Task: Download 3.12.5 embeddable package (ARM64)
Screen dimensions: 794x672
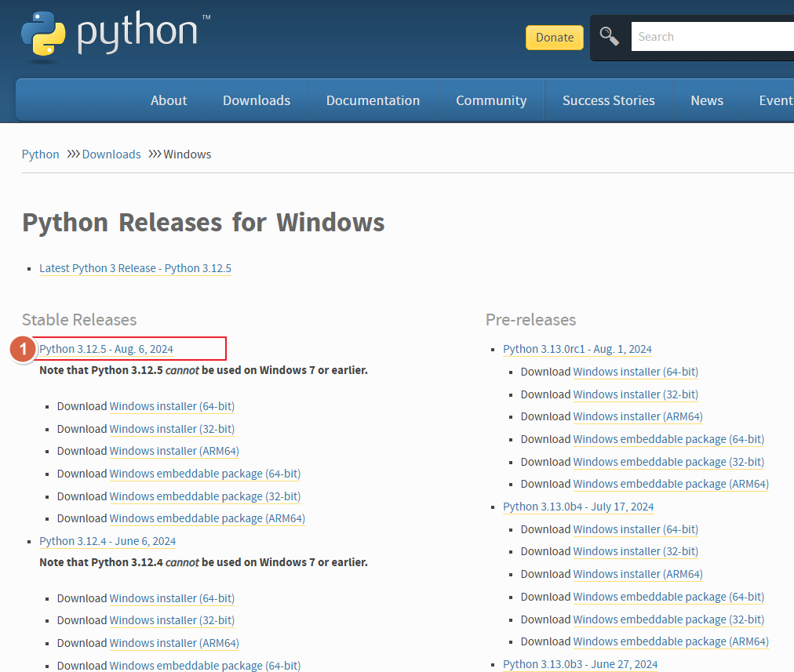Action: 207,518
